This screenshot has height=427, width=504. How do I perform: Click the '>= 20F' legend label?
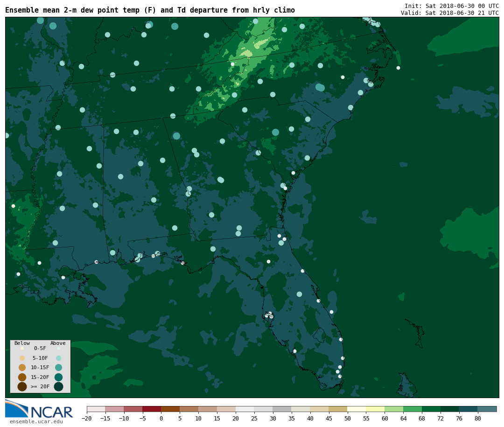(x=40, y=386)
